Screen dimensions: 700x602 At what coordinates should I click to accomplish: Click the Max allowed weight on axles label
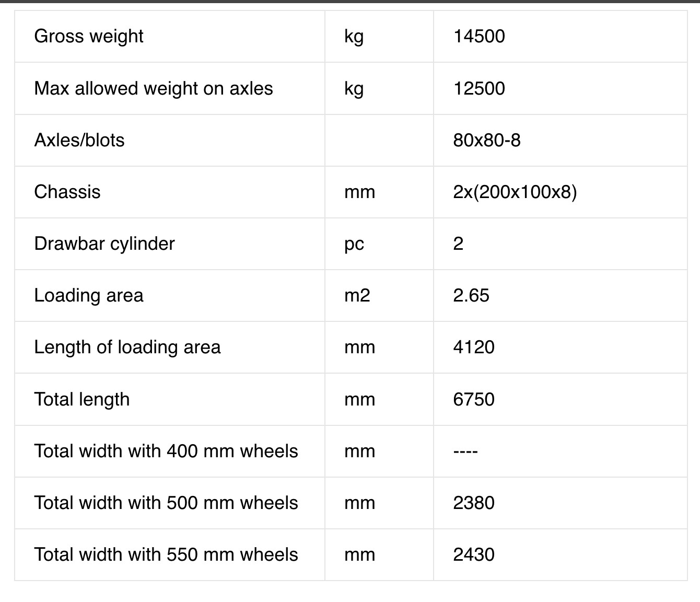point(154,89)
